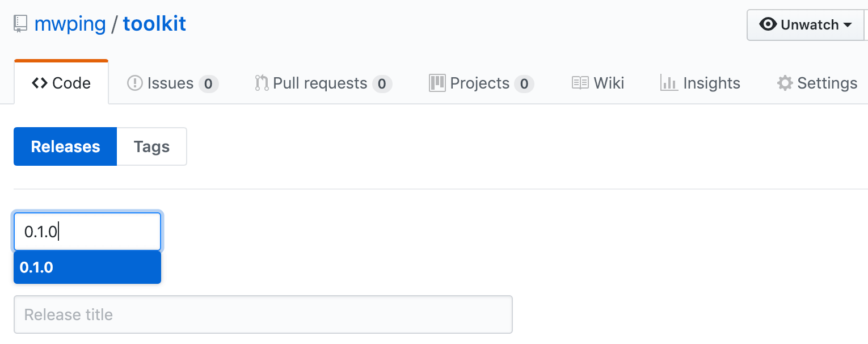Click the eye icon on Unwatch
Screen dimensions: 868x344
click(x=768, y=24)
